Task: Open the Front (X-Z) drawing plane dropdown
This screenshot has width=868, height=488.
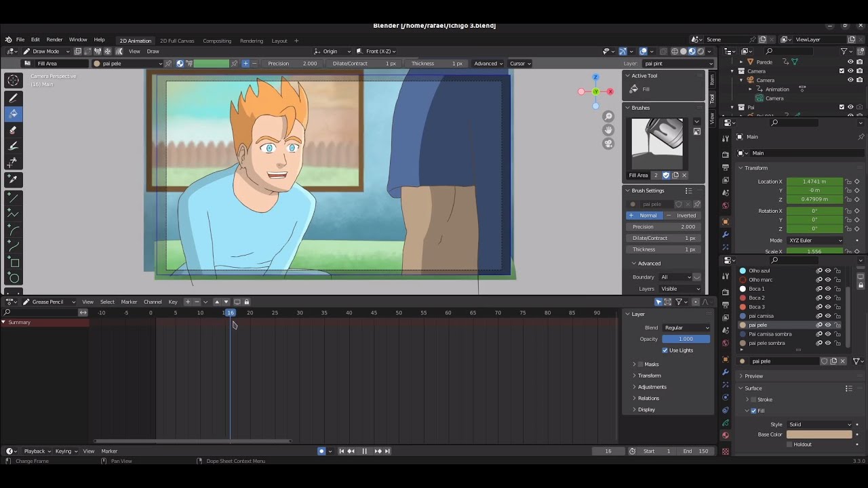Action: (376, 52)
